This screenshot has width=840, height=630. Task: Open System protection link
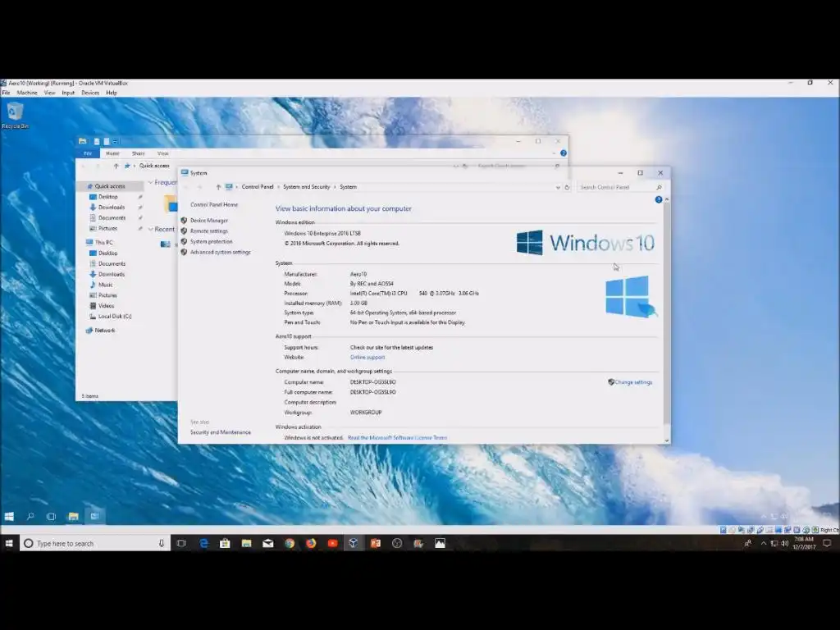[211, 242]
